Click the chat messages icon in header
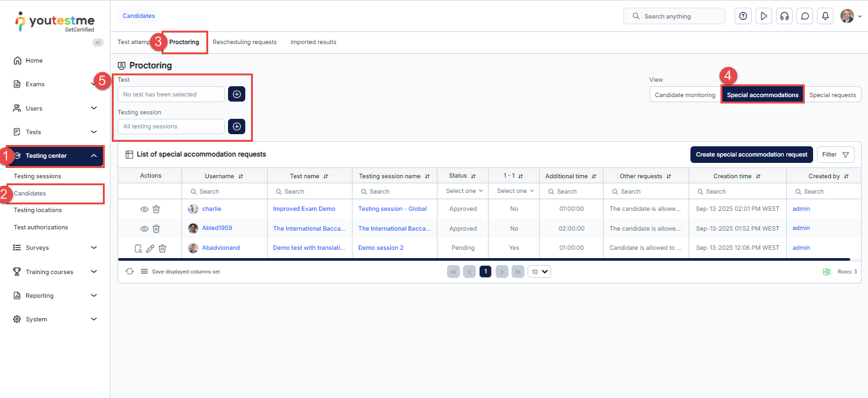This screenshot has height=398, width=868. pyautogui.click(x=805, y=16)
